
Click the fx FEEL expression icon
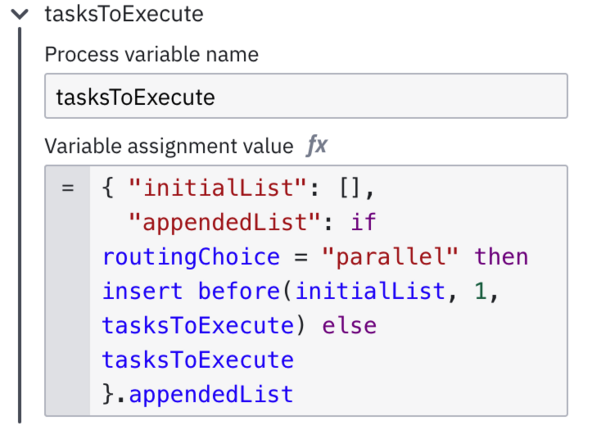(x=317, y=146)
